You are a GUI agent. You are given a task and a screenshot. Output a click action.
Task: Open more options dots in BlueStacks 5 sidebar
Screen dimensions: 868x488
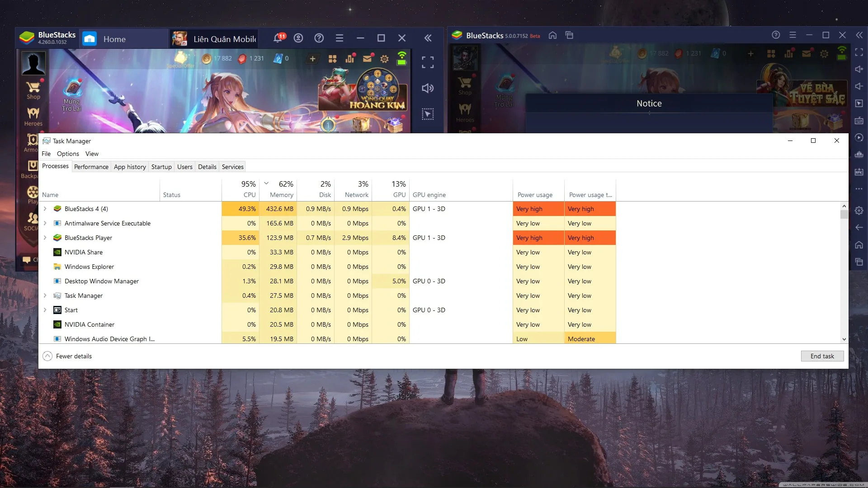coord(859,189)
